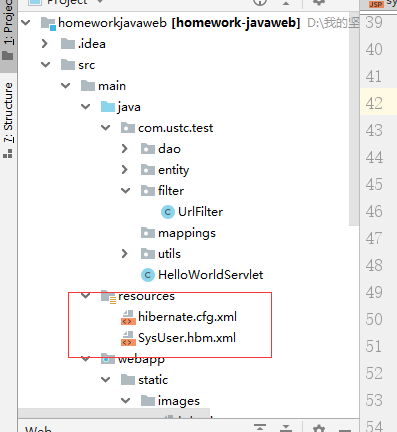
Task: Collapse the com.ustc.test package
Action: coord(106,128)
